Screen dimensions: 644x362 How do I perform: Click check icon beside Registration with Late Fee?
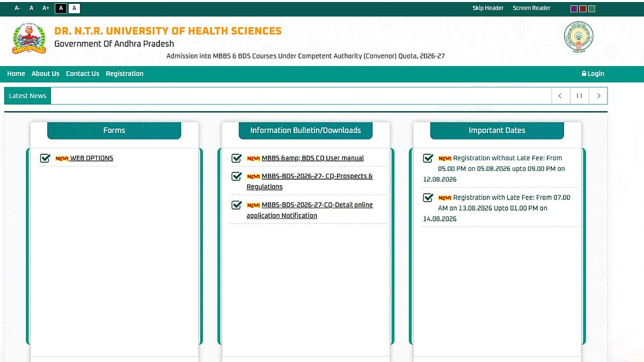tap(428, 197)
